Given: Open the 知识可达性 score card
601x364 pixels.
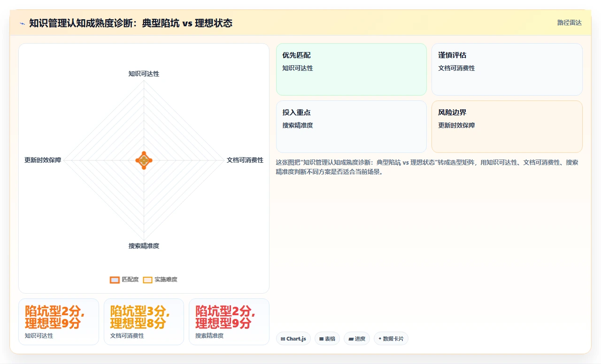Looking at the screenshot, I should coord(59,322).
